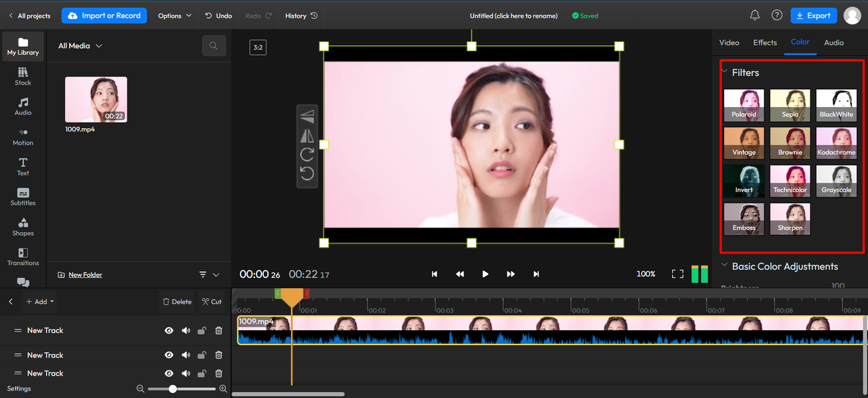This screenshot has width=868, height=398.
Task: Toggle fullscreen preview
Action: point(677,274)
